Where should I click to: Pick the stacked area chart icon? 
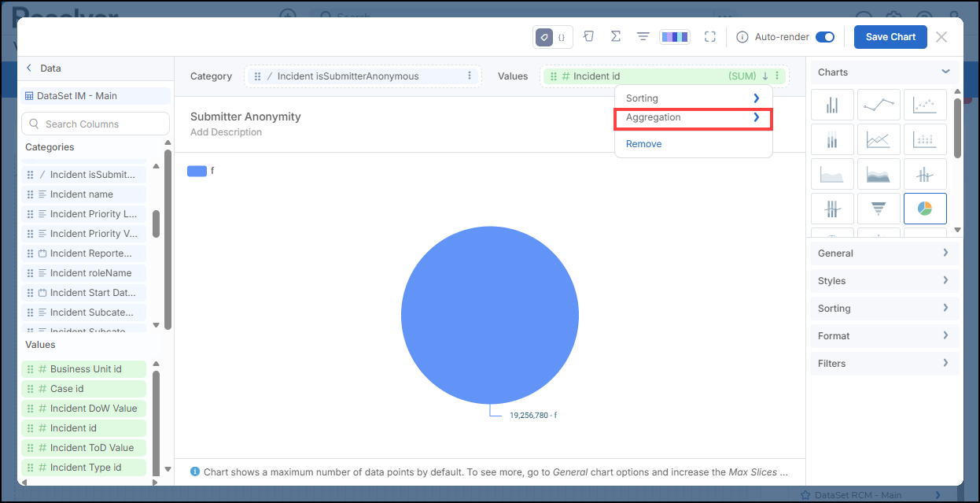pos(878,174)
